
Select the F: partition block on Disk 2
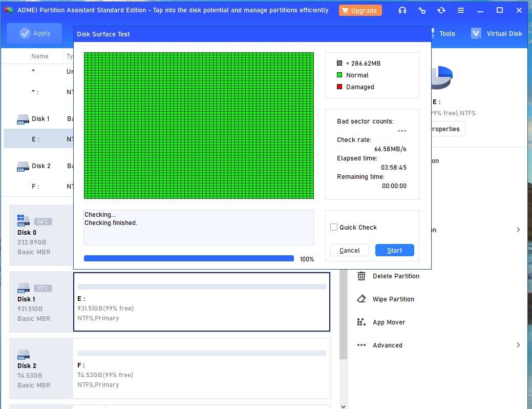coord(202,368)
